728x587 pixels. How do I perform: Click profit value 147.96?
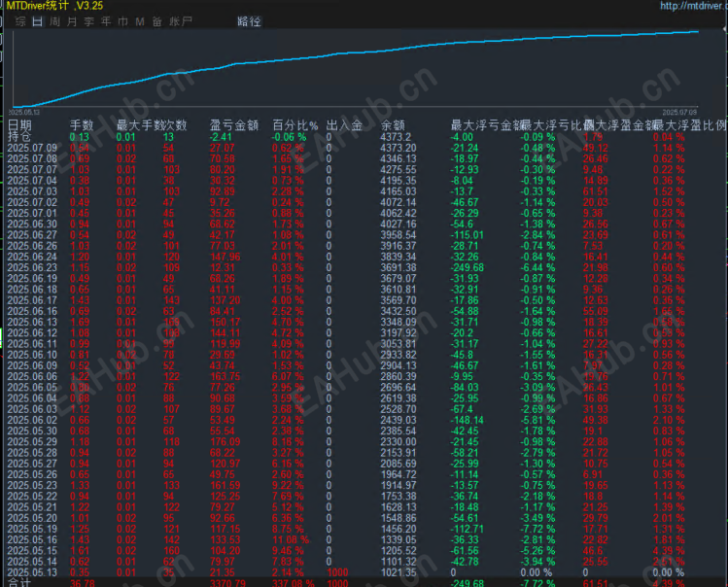(x=225, y=257)
